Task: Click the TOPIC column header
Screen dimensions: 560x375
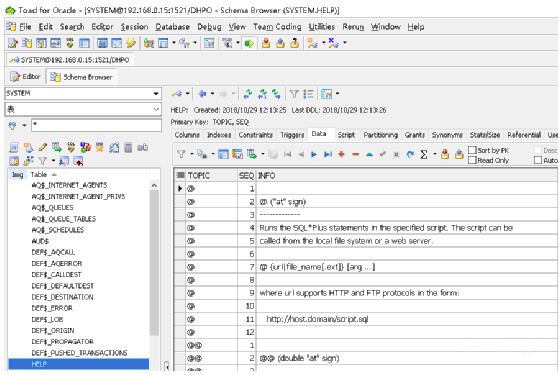Action: 211,175
